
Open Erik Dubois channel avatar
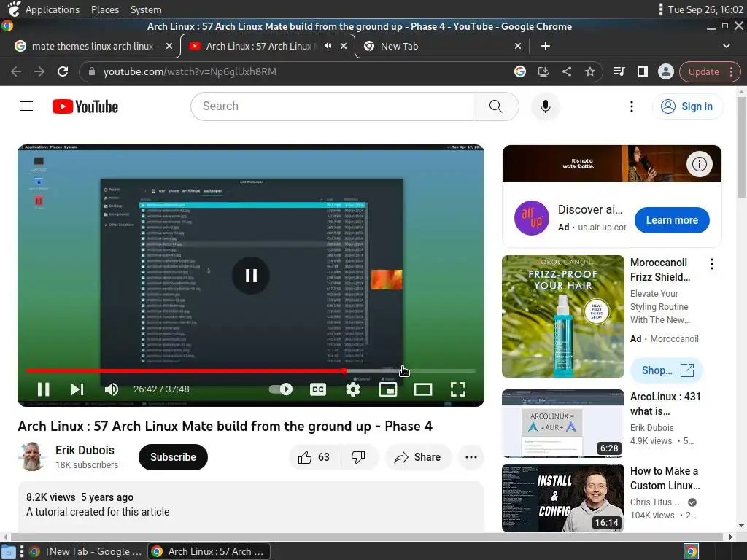(x=32, y=456)
